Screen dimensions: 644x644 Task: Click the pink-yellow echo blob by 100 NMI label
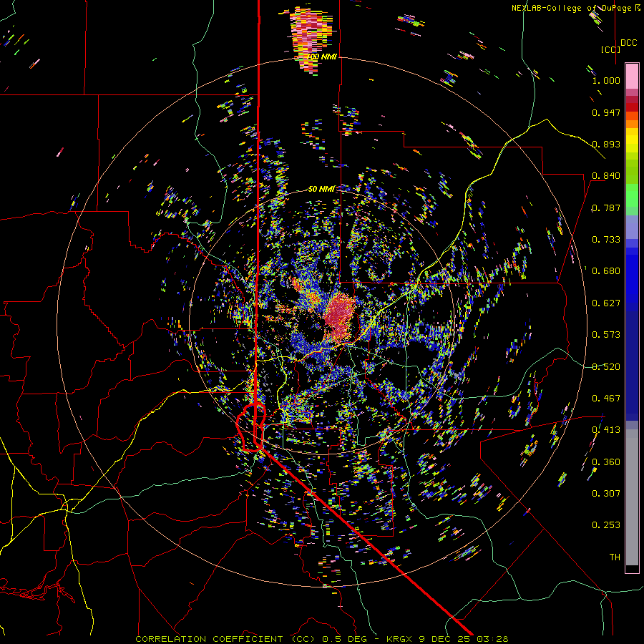[x=310, y=39]
